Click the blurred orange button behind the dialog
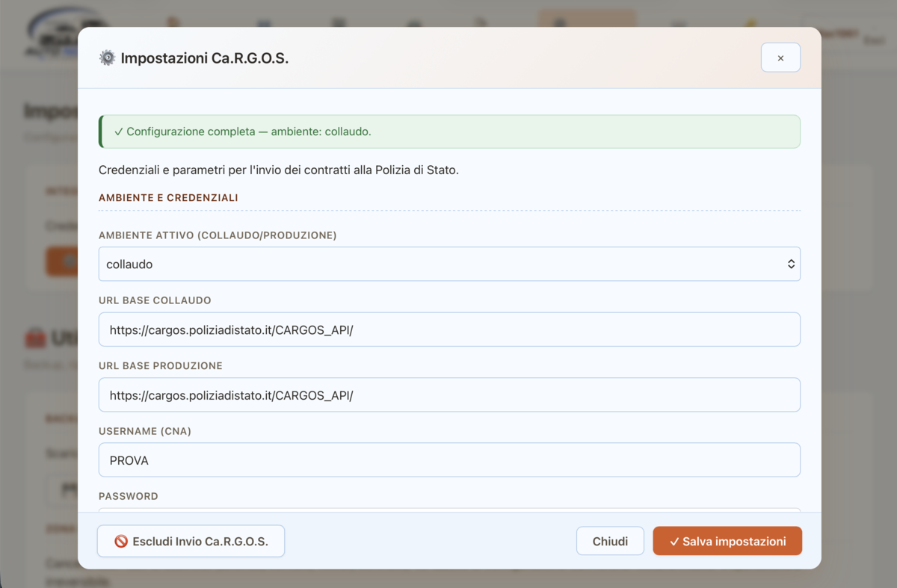Image resolution: width=897 pixels, height=588 pixels. (62, 261)
